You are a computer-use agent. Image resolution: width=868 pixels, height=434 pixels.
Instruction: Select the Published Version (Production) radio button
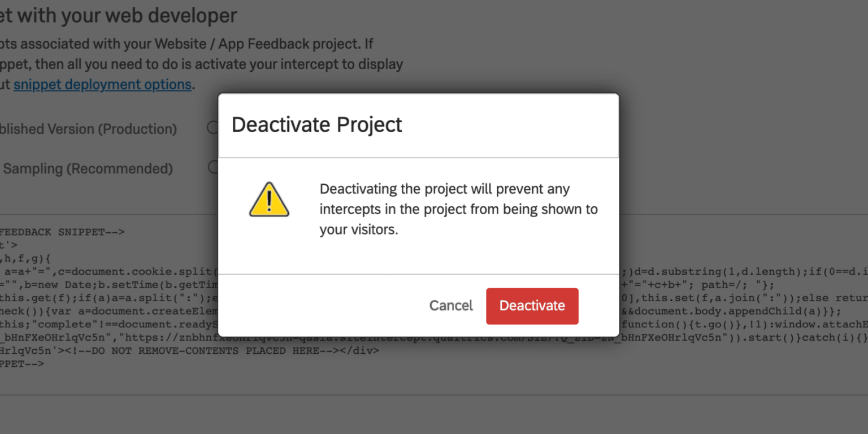(214, 127)
